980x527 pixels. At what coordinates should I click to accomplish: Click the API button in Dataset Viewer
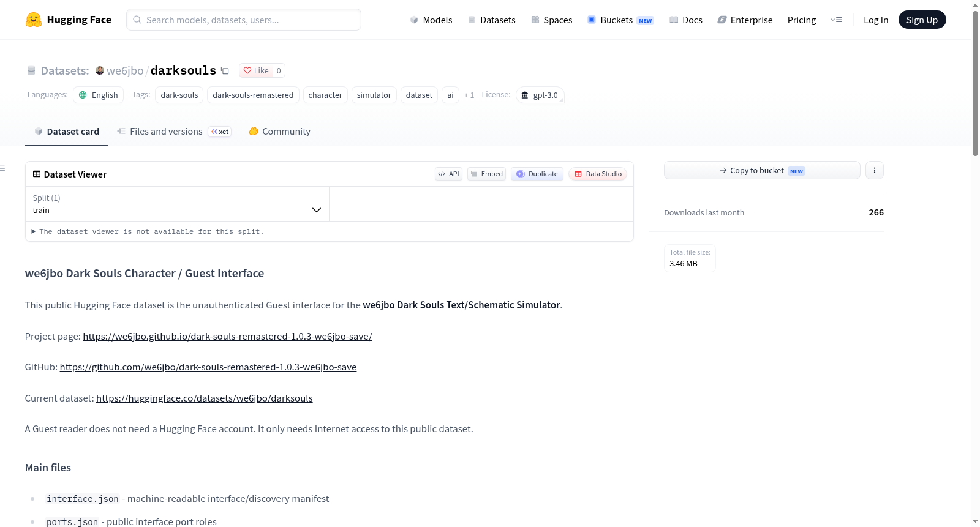[448, 174]
